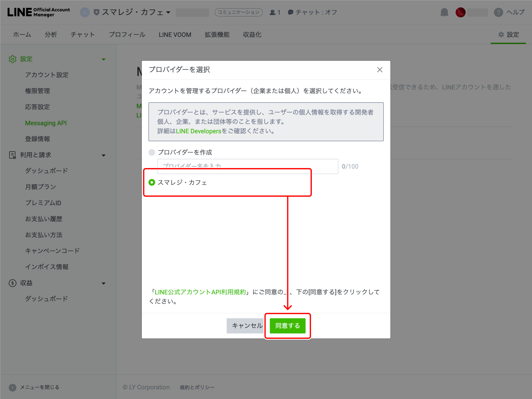Open お支払い履歴 in sidebar
Viewport: 532px width, 399px height.
coord(44,219)
